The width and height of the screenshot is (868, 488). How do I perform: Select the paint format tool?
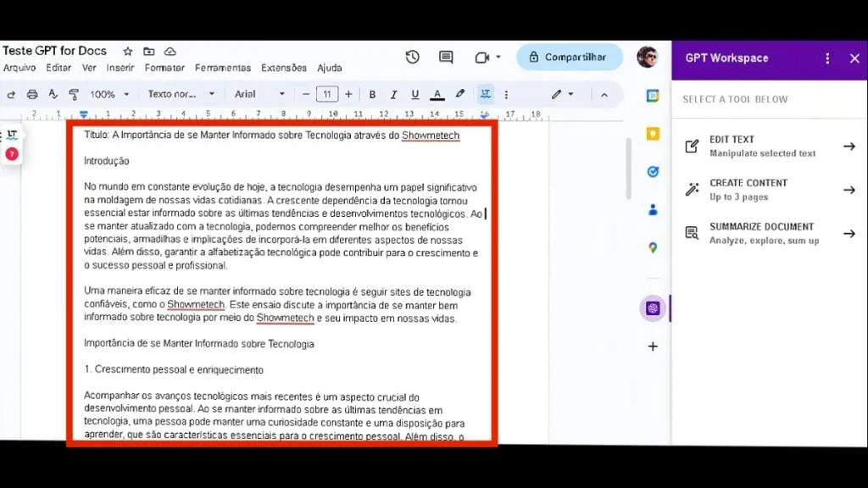pos(74,94)
